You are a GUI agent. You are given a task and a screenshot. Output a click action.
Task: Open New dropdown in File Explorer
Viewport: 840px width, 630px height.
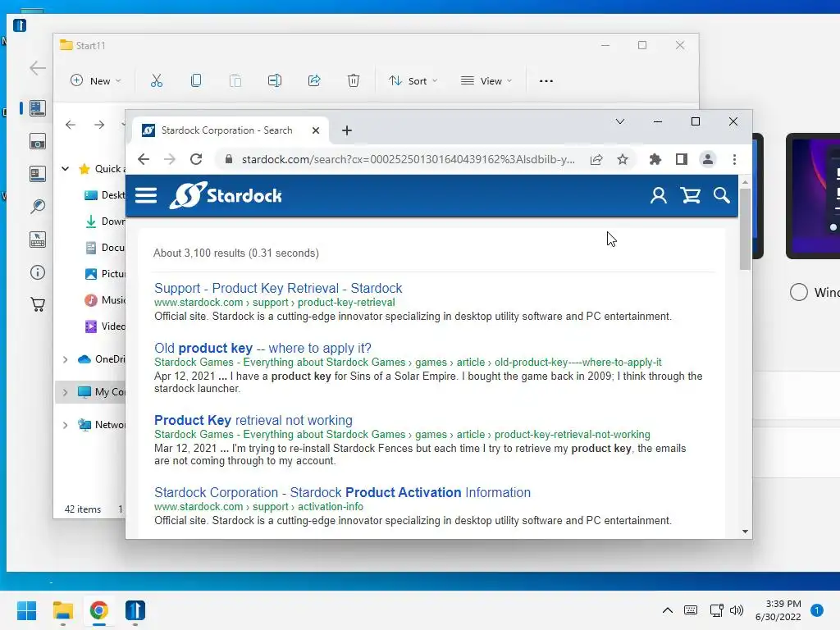click(x=96, y=81)
